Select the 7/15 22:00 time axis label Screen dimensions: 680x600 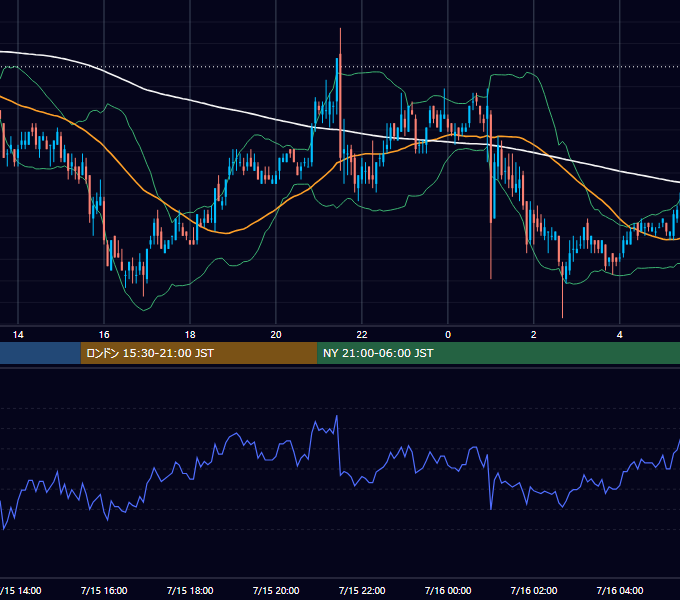(362, 590)
